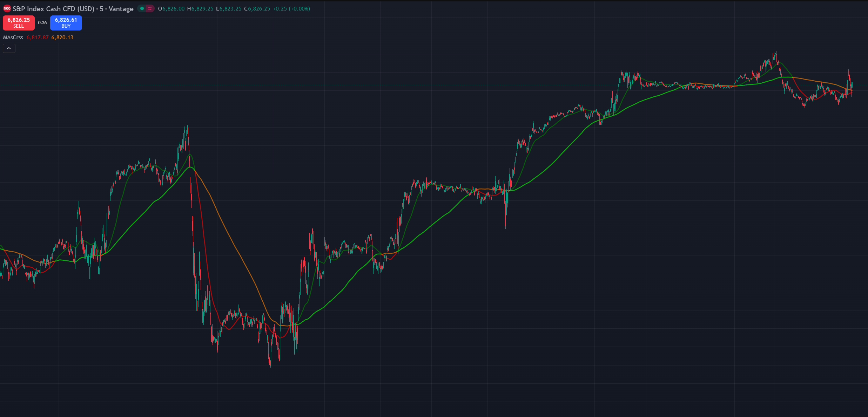Click the green market open status dot
The image size is (868, 417).
coord(142,8)
